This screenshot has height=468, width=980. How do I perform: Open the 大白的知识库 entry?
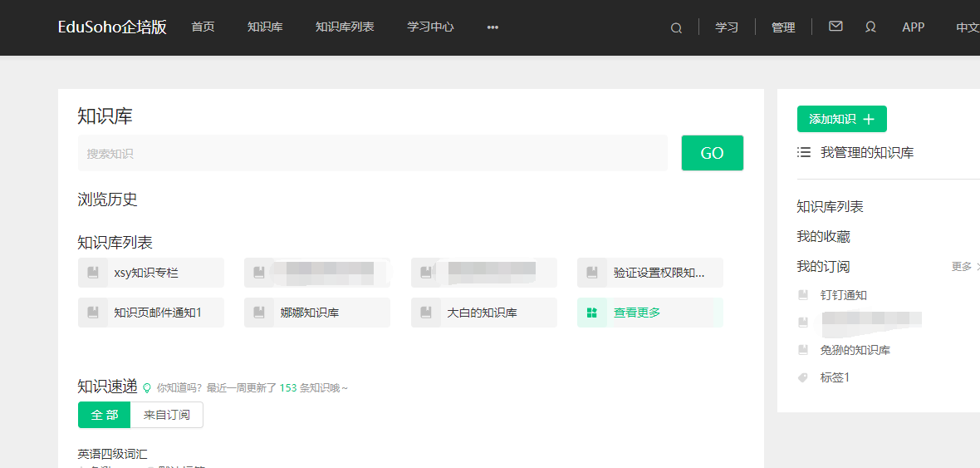[483, 313]
